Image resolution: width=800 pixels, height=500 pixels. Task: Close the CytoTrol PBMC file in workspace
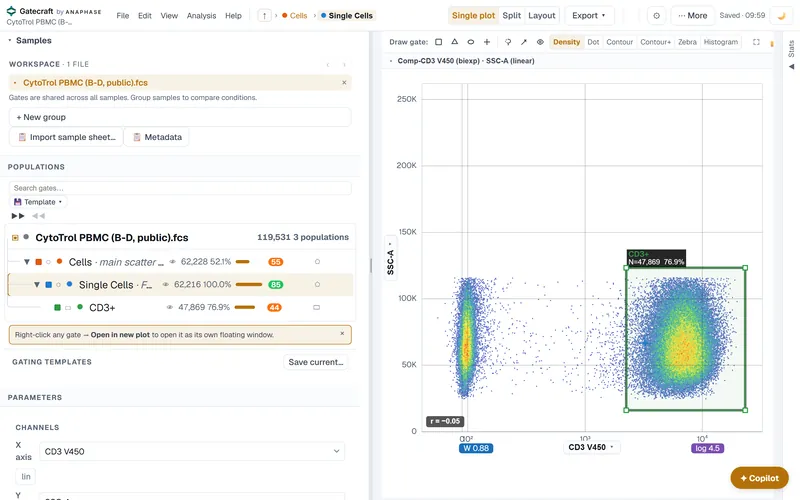344,83
